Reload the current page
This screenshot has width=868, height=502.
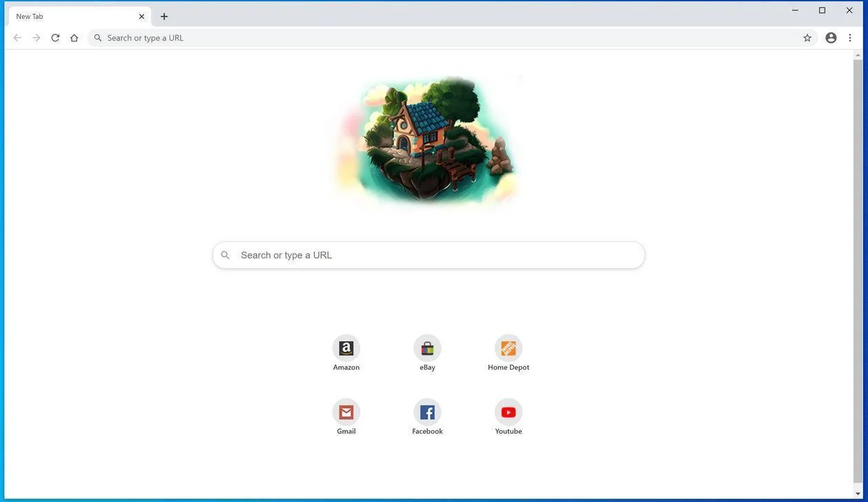[55, 38]
